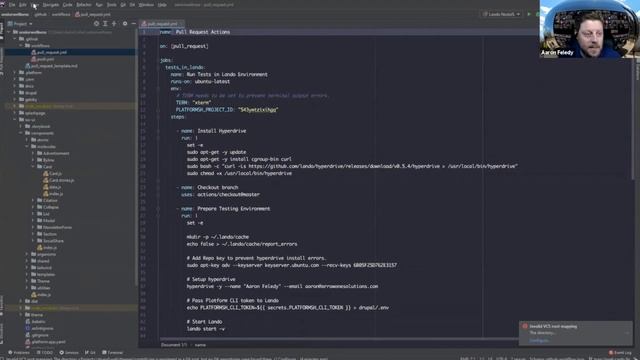This screenshot has height=360, width=640.
Task: Open the TODO tool window
Action: 45,352
